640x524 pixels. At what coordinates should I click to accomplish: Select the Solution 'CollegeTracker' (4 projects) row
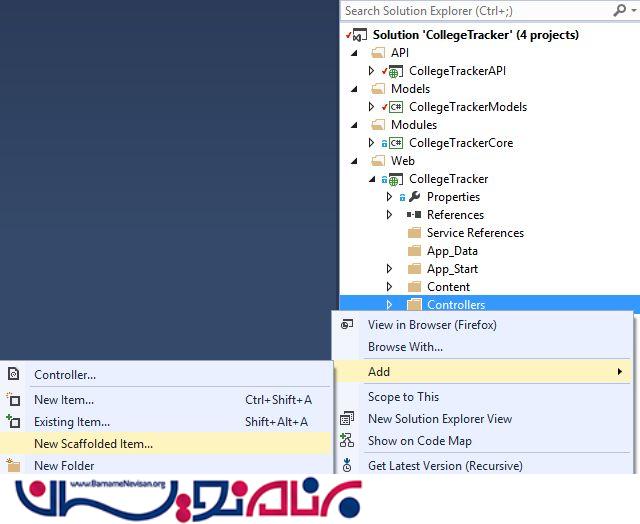click(x=490, y=35)
